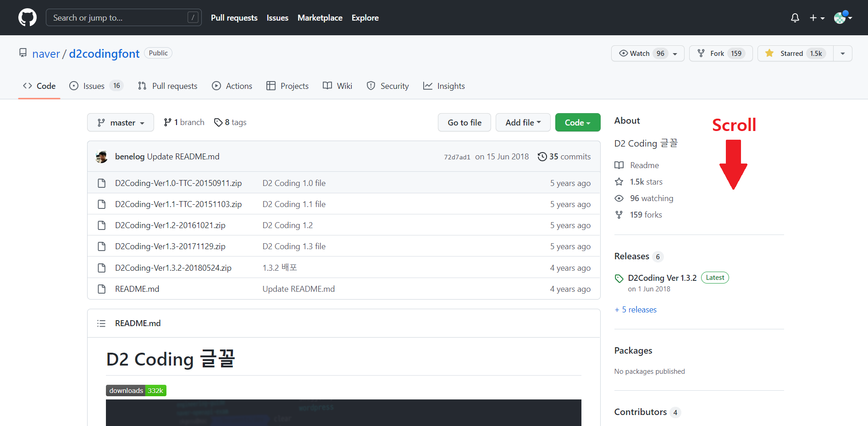Expand the star lists dropdown arrow
868x426 pixels.
pos(843,54)
